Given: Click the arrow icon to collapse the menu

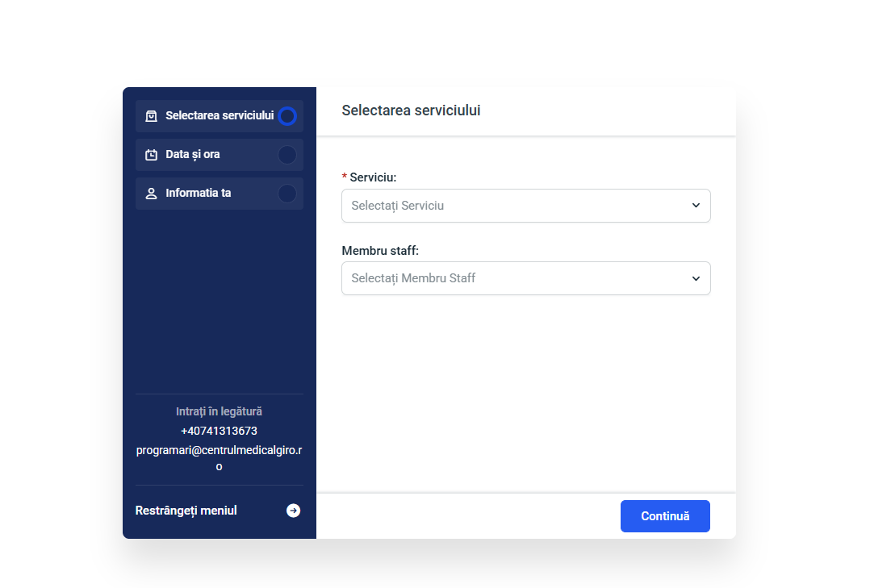Looking at the screenshot, I should (x=294, y=511).
